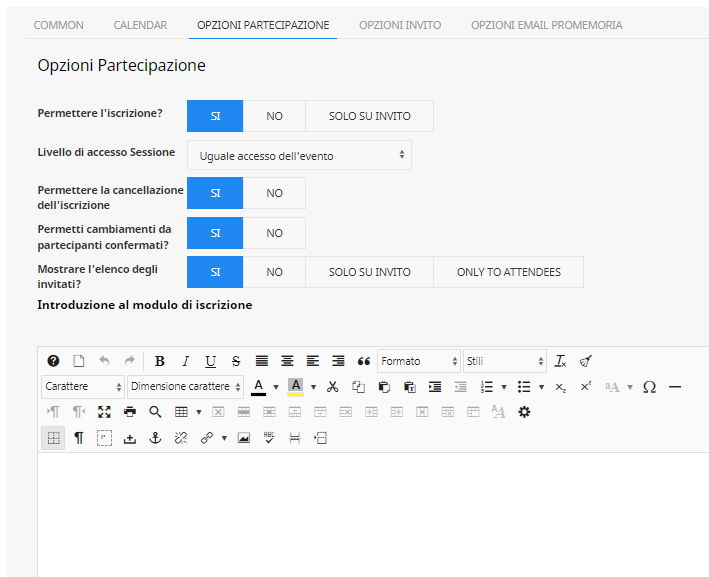Toggle strikethrough formatting

tap(236, 361)
